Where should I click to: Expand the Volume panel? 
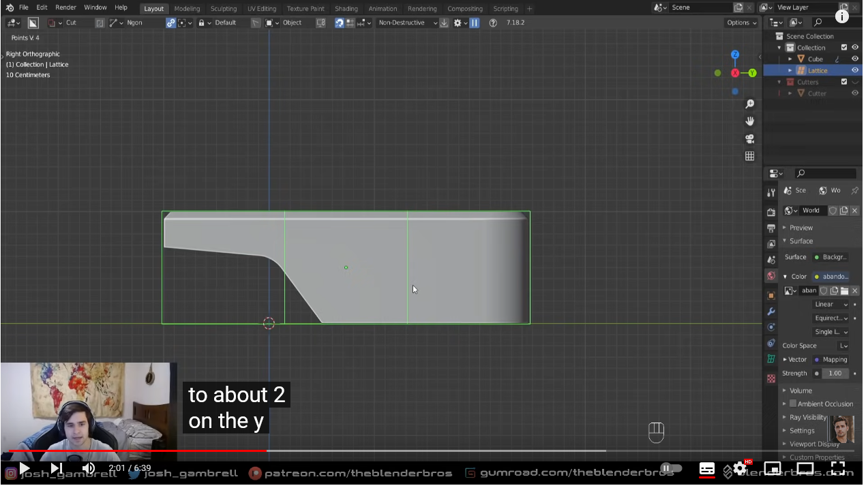coord(800,391)
